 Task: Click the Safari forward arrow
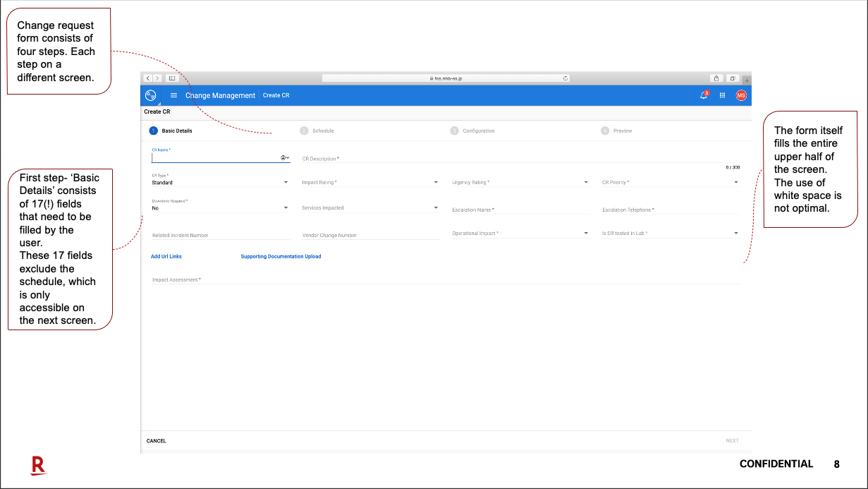[157, 78]
